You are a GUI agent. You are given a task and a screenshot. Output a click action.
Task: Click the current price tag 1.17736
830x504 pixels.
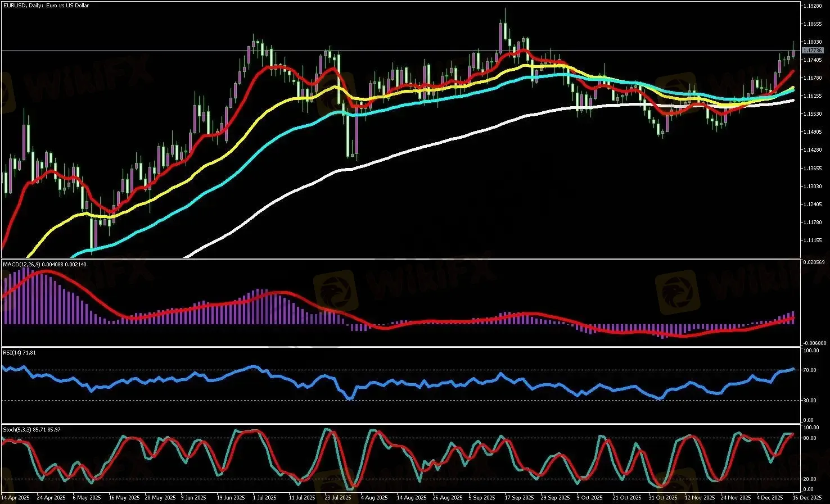coord(812,51)
